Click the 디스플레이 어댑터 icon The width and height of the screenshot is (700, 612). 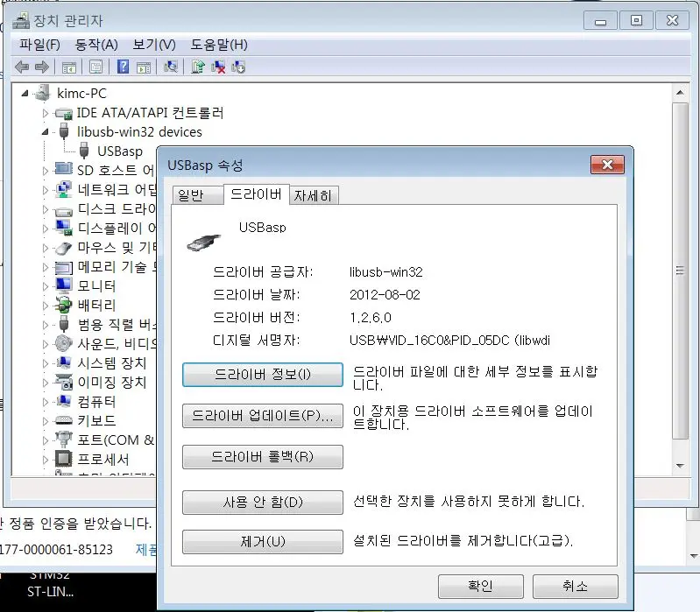pos(64,228)
